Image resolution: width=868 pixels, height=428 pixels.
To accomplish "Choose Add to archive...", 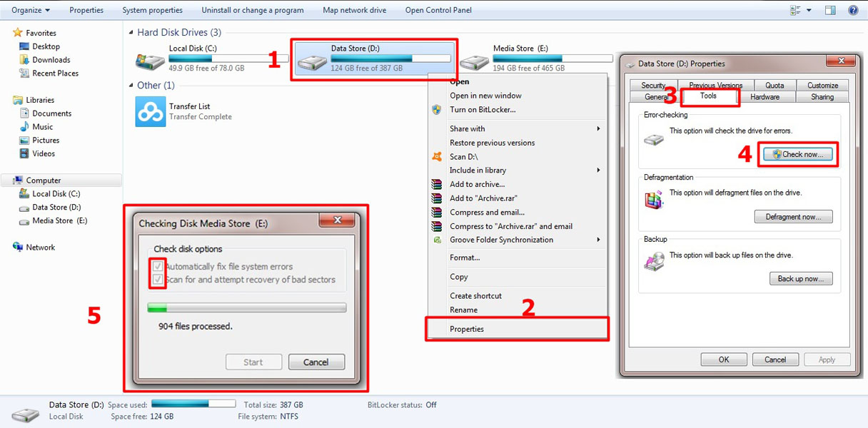I will click(477, 185).
